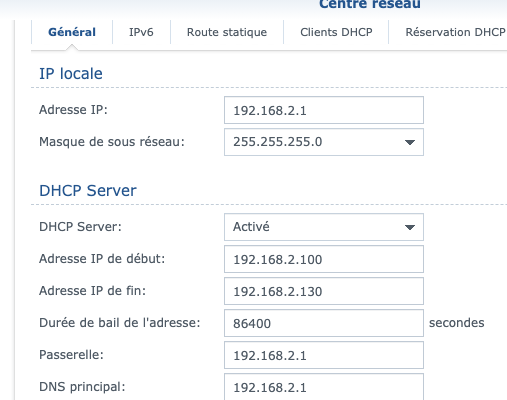507x400 pixels.
Task: Select the Route statique tab
Action: (227, 32)
